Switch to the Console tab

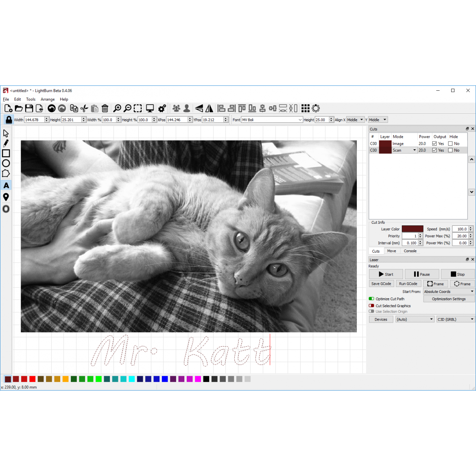coord(410,251)
